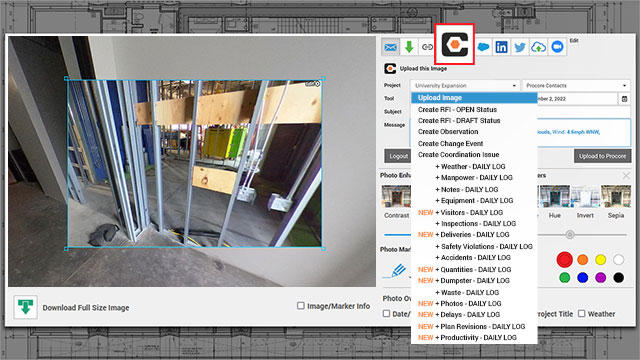Image resolution: width=640 pixels, height=360 pixels.
Task: Select the pencil markup tool
Action: pyautogui.click(x=398, y=270)
